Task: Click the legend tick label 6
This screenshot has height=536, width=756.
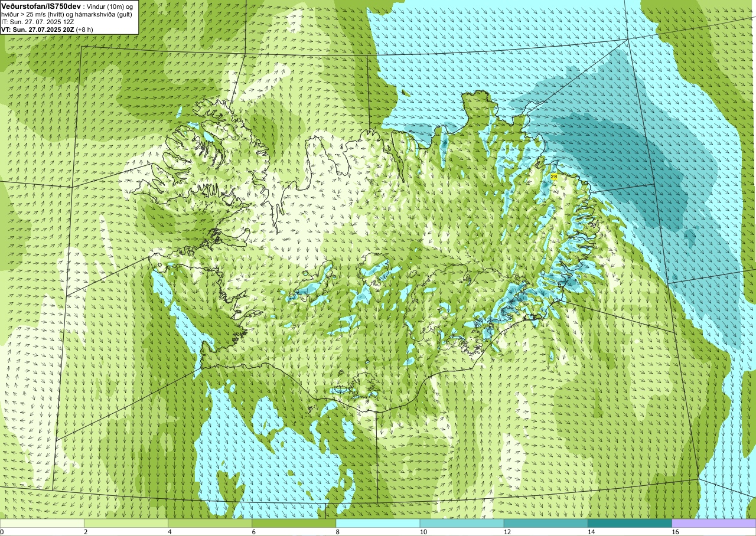Action: click(254, 532)
